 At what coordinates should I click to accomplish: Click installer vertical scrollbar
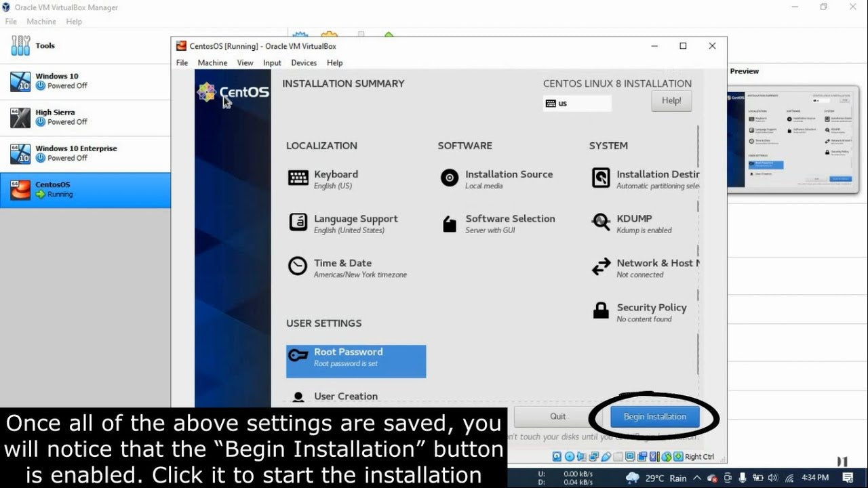698,251
